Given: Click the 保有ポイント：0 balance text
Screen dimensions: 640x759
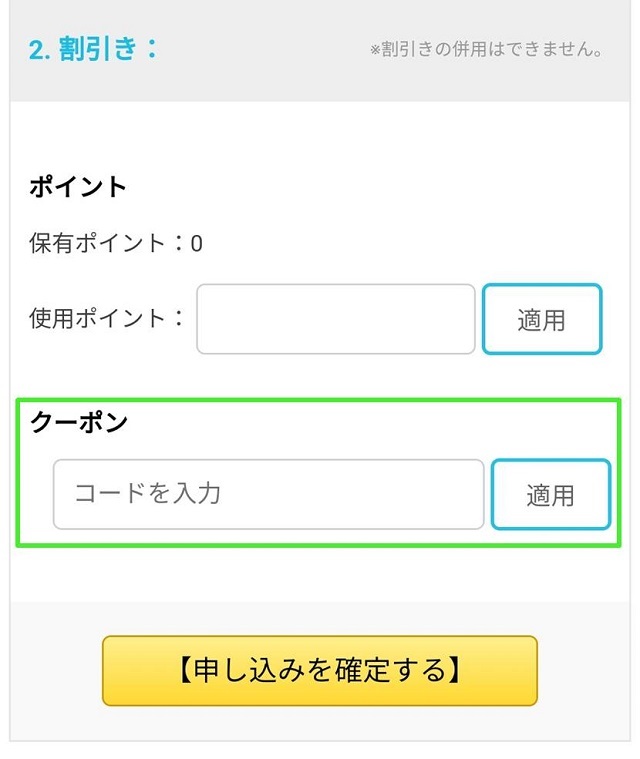Looking at the screenshot, I should 116,243.
